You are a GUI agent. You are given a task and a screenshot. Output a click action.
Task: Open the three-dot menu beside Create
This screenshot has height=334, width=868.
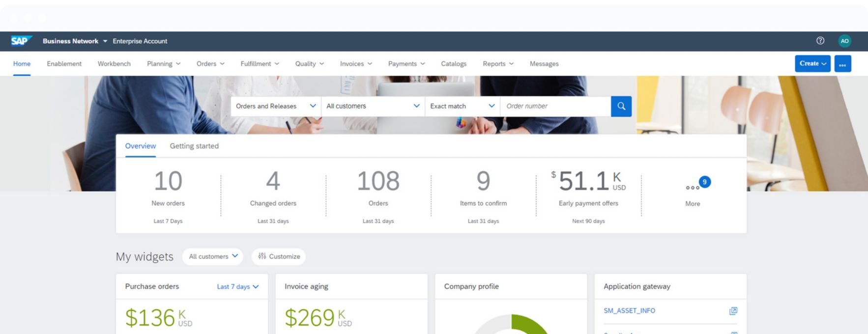coord(842,64)
